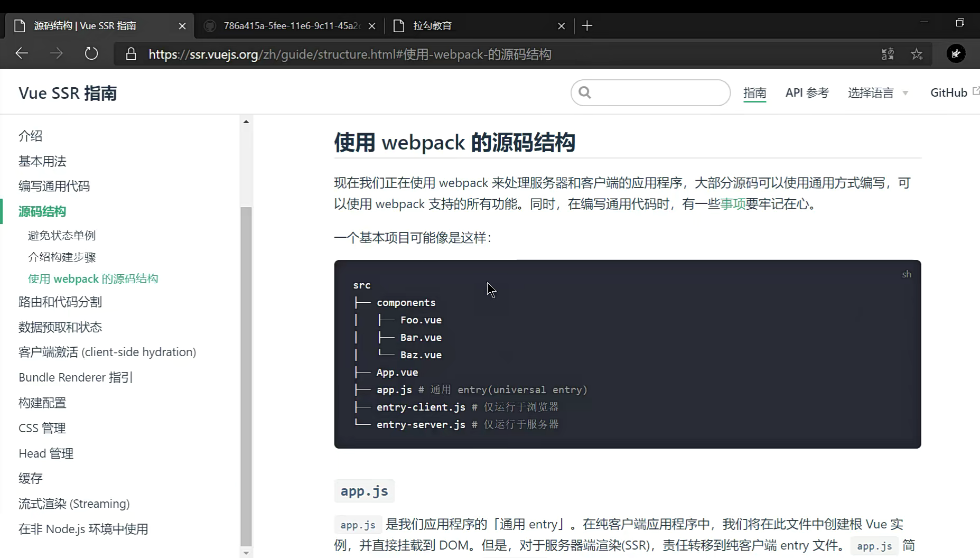Viewport: 980px width, 558px height.
Task: Reload the page with refresh icon
Action: pos(91,53)
